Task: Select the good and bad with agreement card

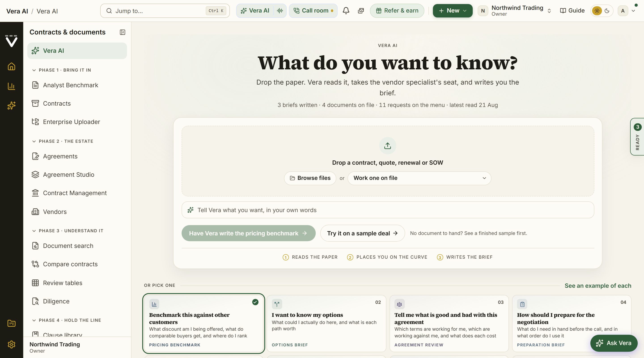Action: 449,323
